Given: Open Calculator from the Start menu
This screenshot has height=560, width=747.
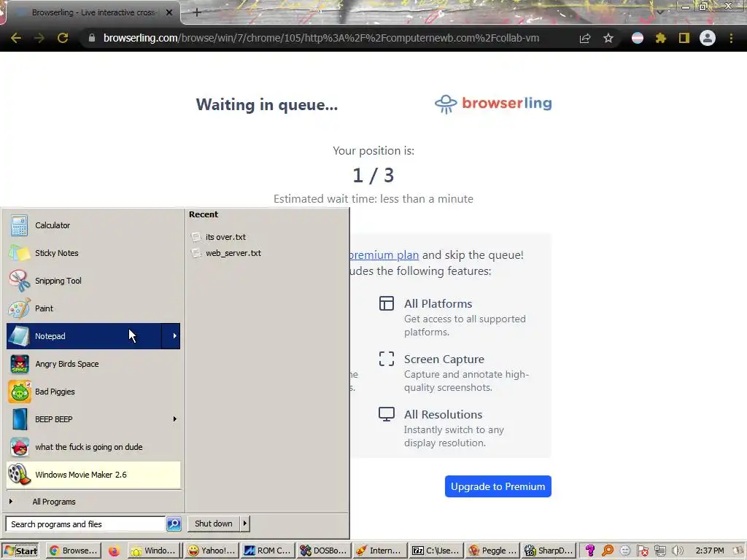Looking at the screenshot, I should click(93, 225).
